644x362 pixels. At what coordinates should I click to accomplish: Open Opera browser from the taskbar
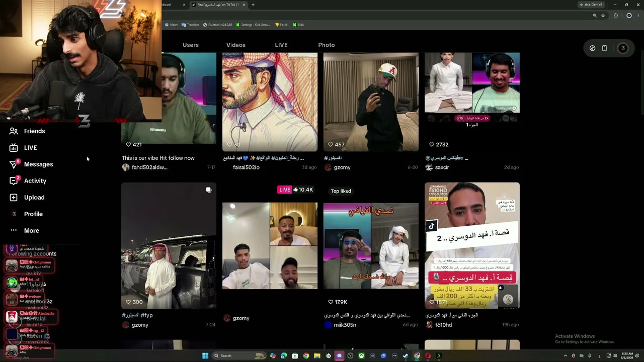[x=428, y=356]
